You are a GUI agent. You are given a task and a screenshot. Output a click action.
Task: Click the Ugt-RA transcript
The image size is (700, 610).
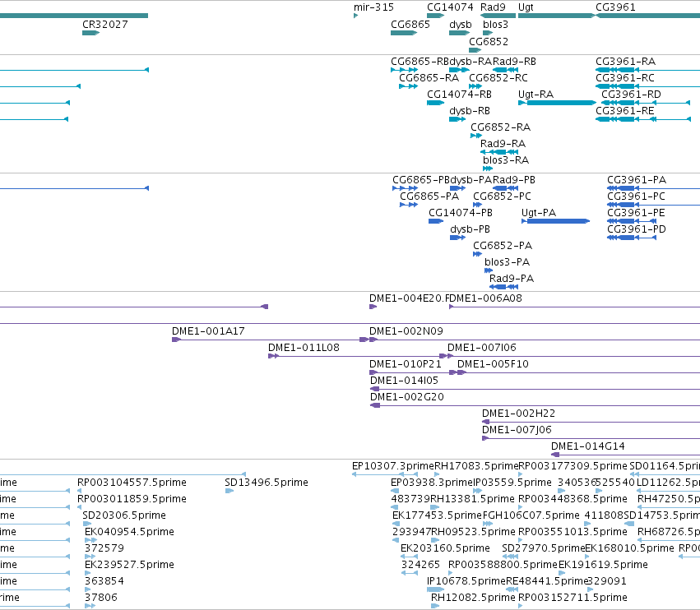(x=557, y=103)
